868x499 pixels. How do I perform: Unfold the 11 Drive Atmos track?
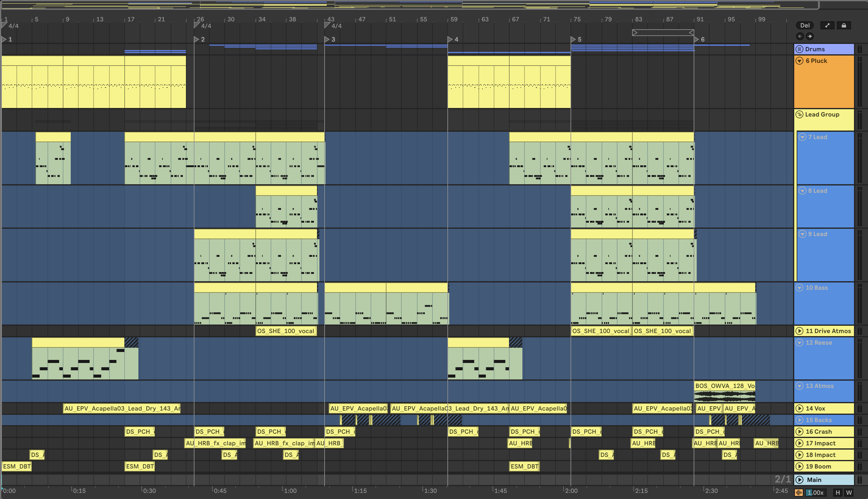pyautogui.click(x=799, y=331)
